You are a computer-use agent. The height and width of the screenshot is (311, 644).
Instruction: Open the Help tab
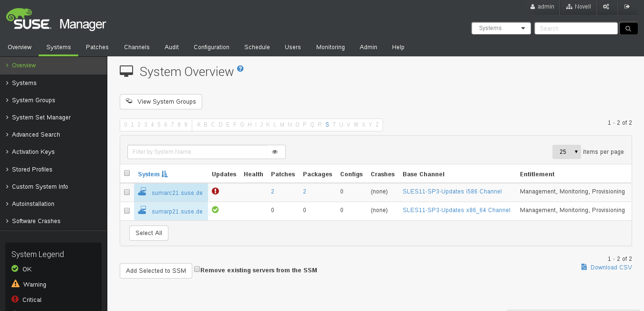point(398,47)
